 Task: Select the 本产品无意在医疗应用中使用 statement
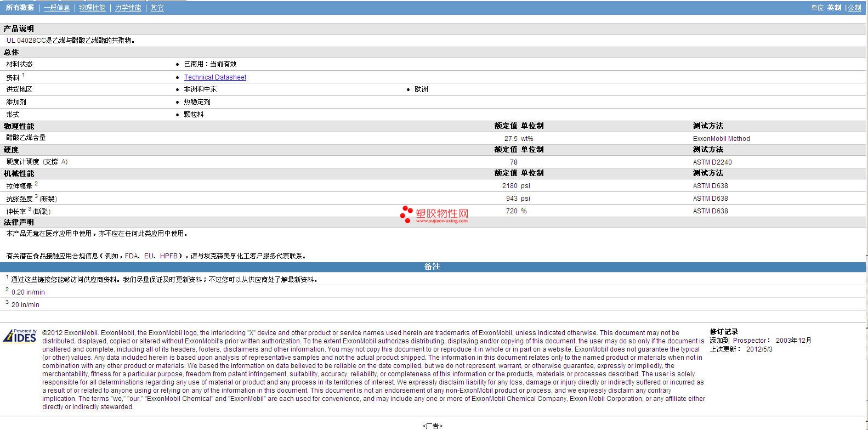97,234
